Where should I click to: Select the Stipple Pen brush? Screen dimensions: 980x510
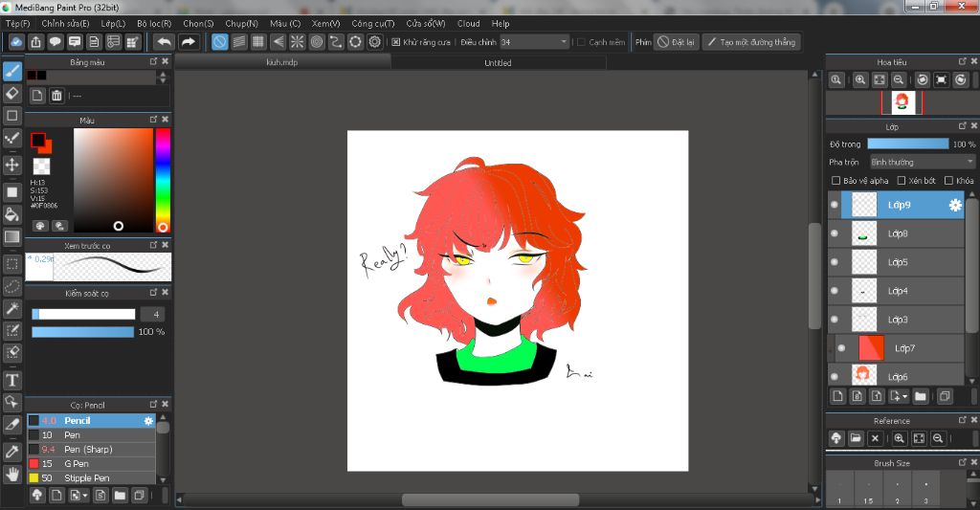click(x=91, y=478)
